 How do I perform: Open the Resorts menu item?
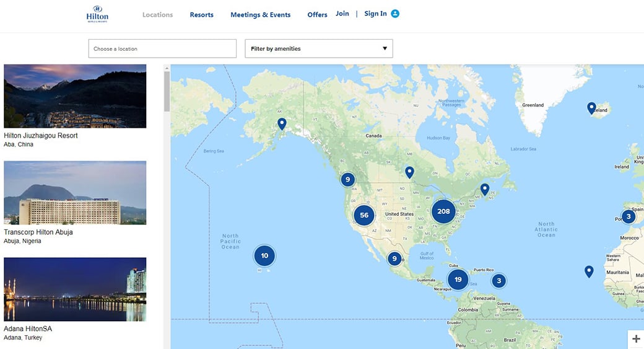(x=201, y=15)
